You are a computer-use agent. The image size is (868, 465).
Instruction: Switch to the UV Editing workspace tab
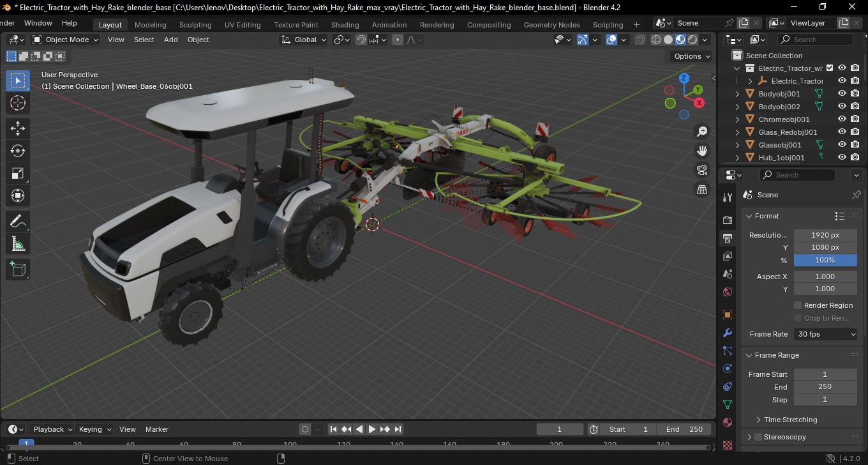click(243, 25)
